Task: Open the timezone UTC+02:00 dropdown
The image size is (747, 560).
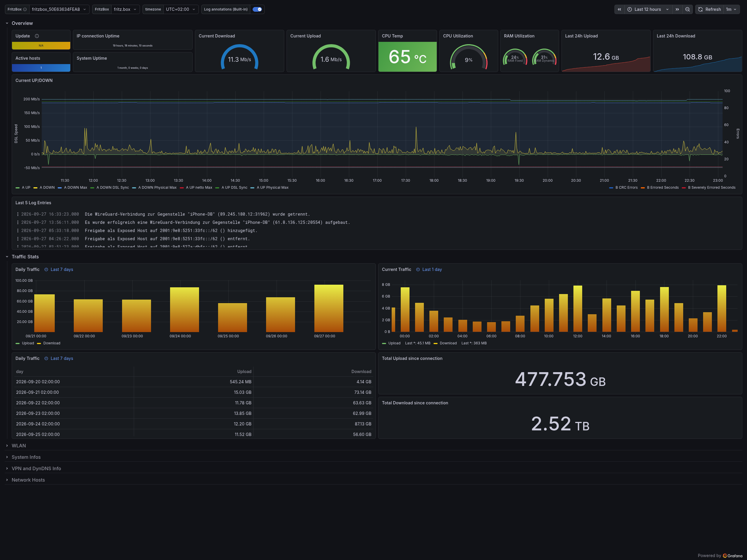Action: (x=181, y=9)
